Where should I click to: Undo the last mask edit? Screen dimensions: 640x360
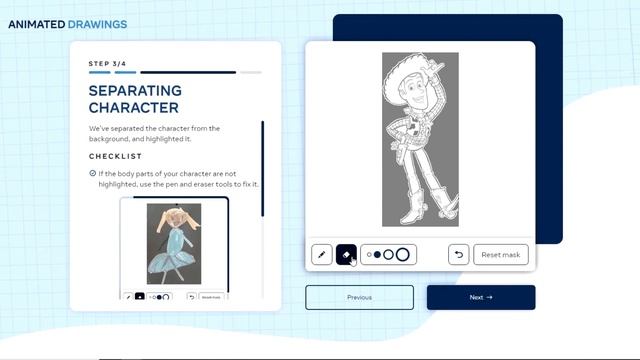click(458, 255)
